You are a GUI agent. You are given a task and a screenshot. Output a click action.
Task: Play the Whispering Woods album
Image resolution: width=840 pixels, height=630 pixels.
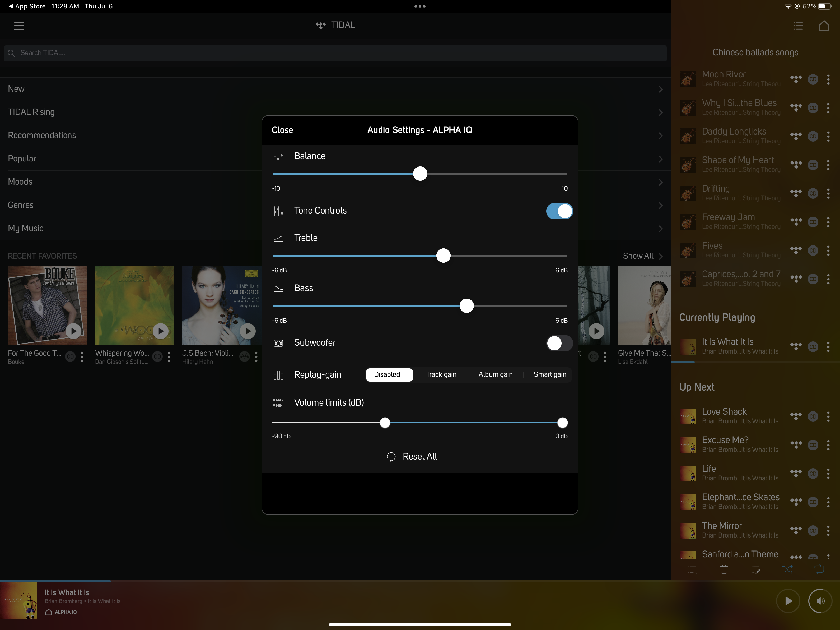(161, 331)
